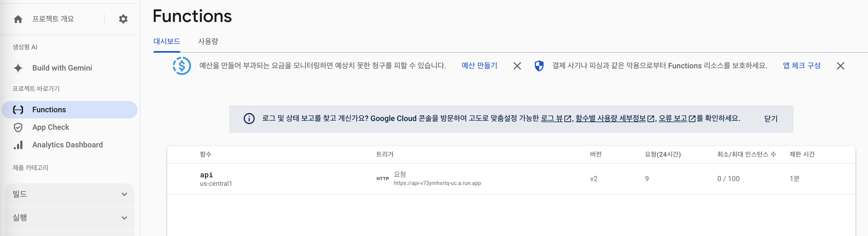Expand the 실행 category chevron
This screenshot has height=236, width=868.
(x=124, y=218)
